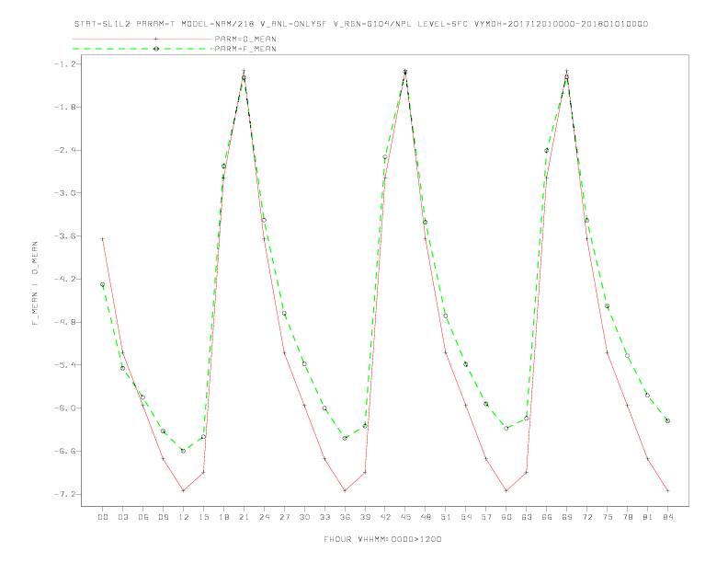Click forecast hour 72 on x-axis
Viewport: 728px width, 563px height.
[x=587, y=517]
